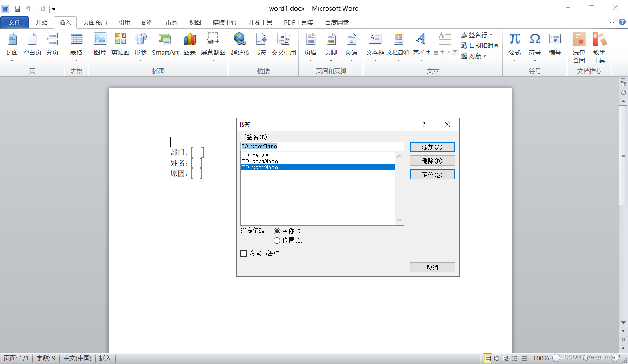Insert a number (编号)
Screen dimensions: 628x364
coord(555,45)
